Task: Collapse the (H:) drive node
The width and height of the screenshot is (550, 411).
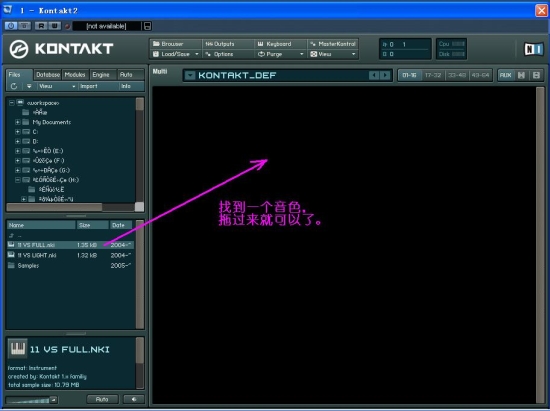Action: (x=18, y=180)
